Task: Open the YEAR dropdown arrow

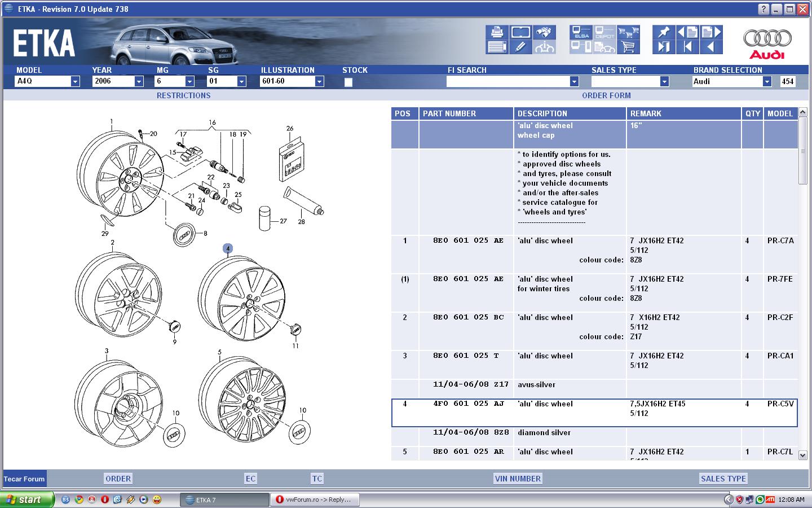Action: (x=139, y=82)
